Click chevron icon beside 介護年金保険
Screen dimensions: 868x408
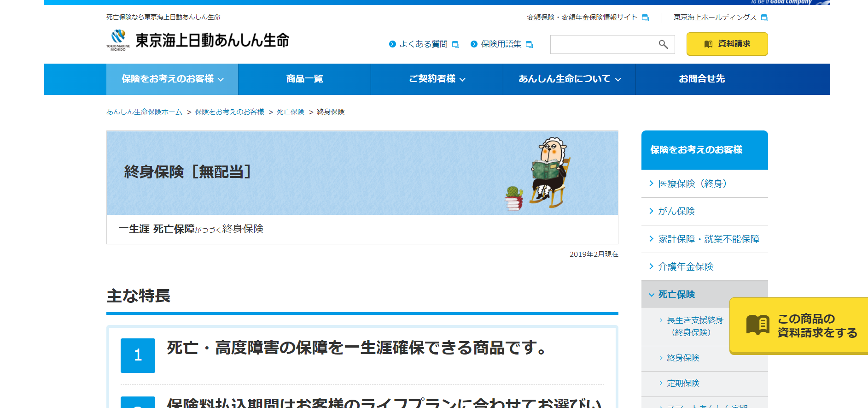click(651, 266)
